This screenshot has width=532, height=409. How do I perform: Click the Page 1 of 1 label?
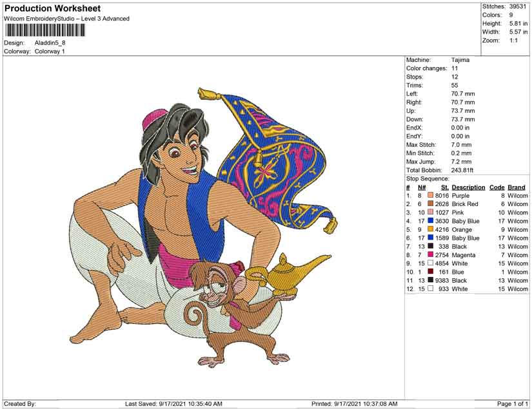[512, 404]
